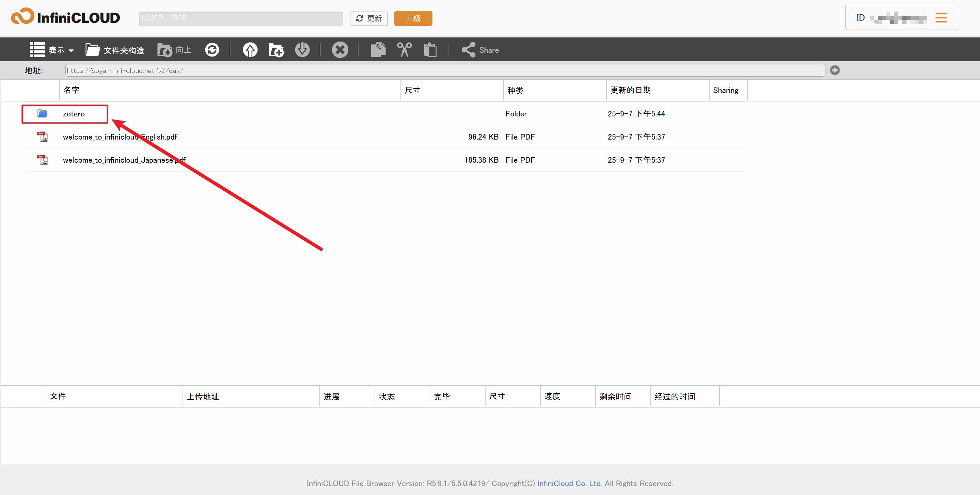
Task: Click the 185.38 KB size cell
Action: [x=481, y=160]
